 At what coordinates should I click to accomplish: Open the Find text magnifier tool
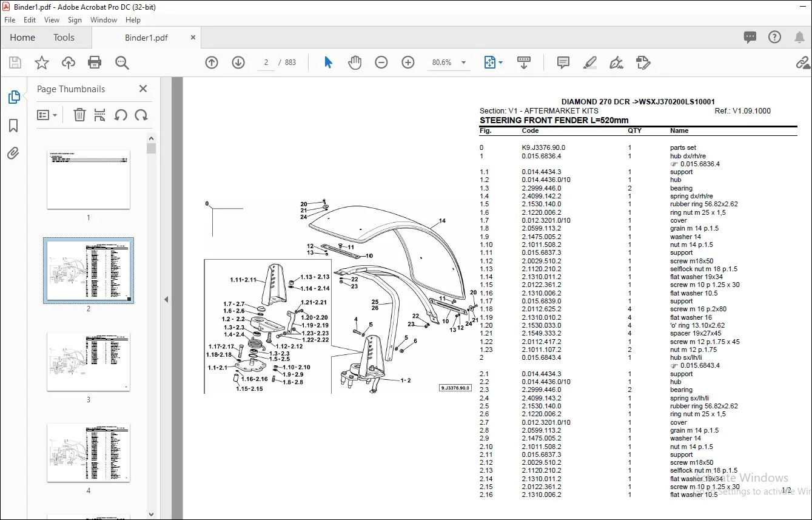[122, 62]
